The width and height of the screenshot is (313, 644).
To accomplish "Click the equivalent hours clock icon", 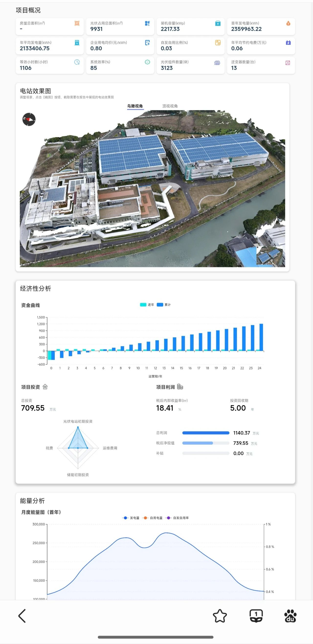I will tap(77, 62).
